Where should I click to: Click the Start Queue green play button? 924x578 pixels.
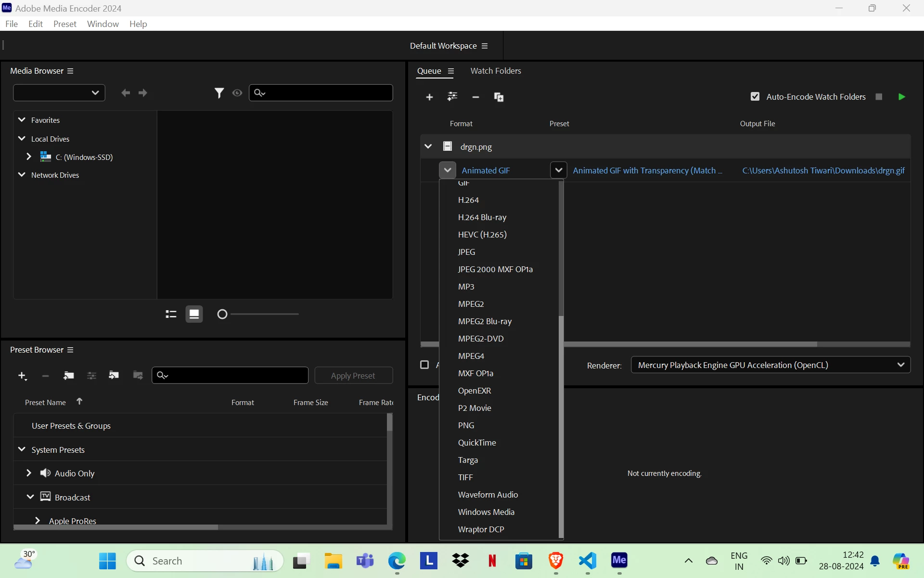coord(901,97)
